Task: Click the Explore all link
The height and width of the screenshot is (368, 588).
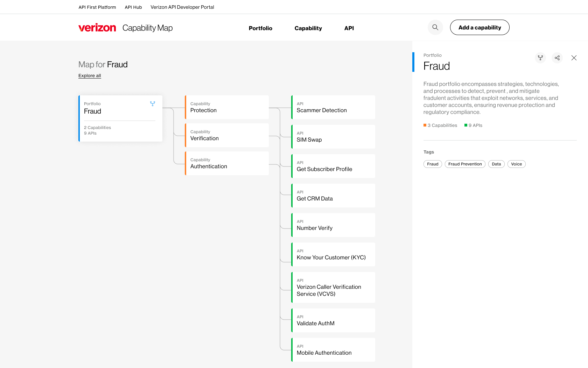Action: pyautogui.click(x=90, y=75)
